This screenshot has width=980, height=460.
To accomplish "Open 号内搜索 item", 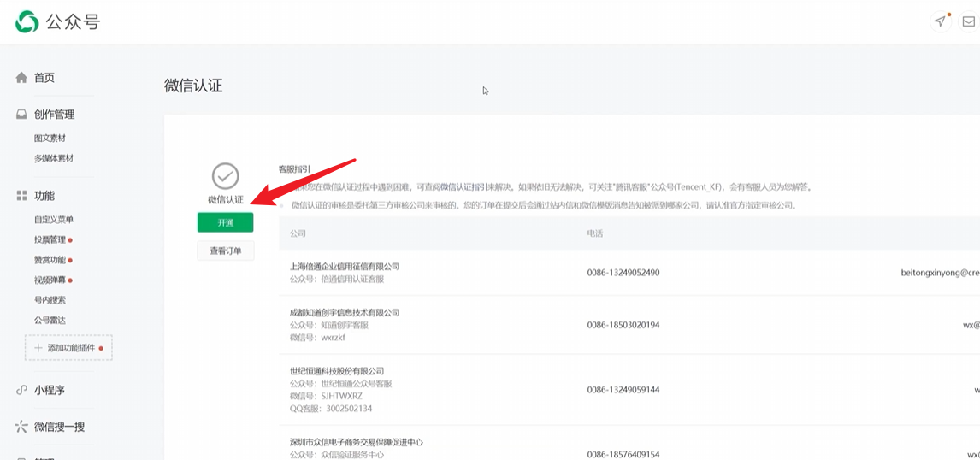I will [x=50, y=300].
